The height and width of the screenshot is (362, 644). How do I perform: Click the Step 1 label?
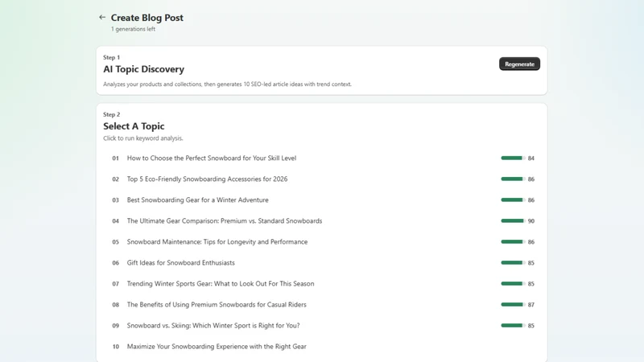(x=111, y=57)
